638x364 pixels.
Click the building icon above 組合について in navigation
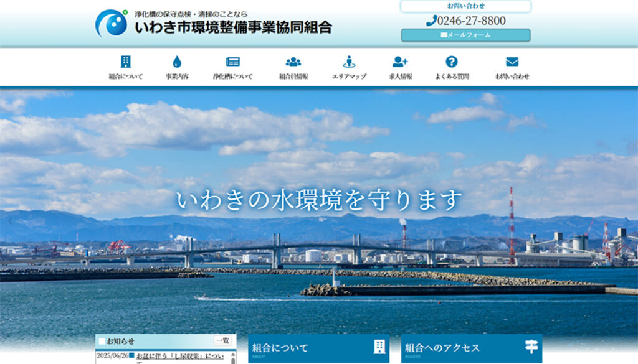[125, 60]
